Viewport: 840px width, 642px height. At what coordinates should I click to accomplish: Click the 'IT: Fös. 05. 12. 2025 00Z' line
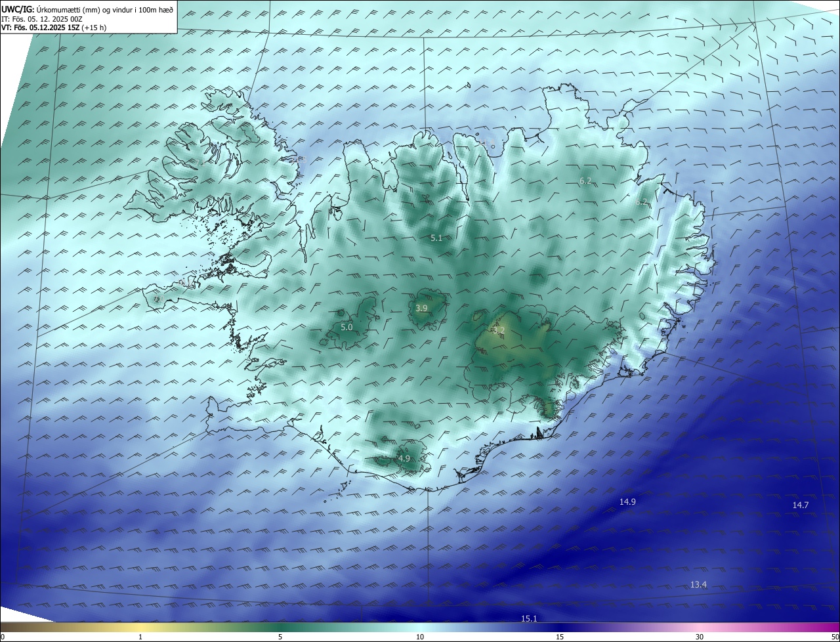tap(41, 19)
